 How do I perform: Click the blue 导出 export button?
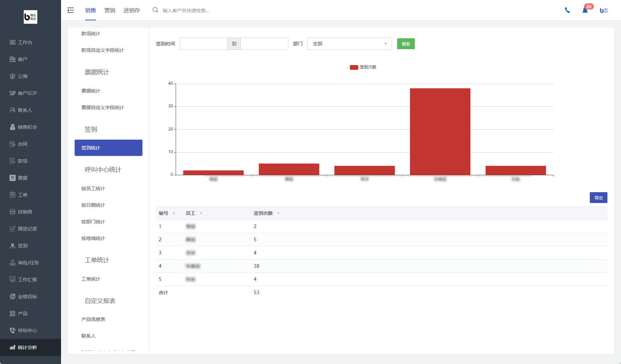pos(598,198)
